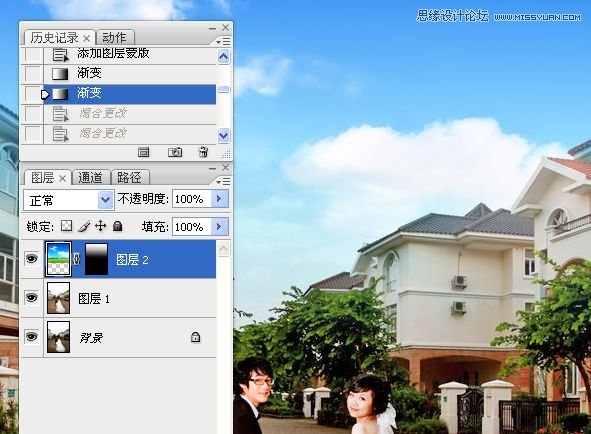Image resolution: width=591 pixels, height=434 pixels.
Task: Delete current history state trash icon
Action: click(203, 152)
